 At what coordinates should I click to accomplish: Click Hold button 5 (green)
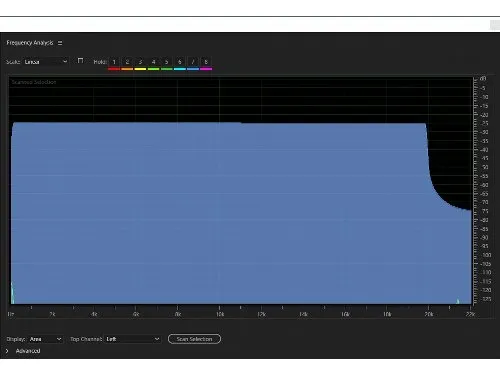[x=166, y=62]
